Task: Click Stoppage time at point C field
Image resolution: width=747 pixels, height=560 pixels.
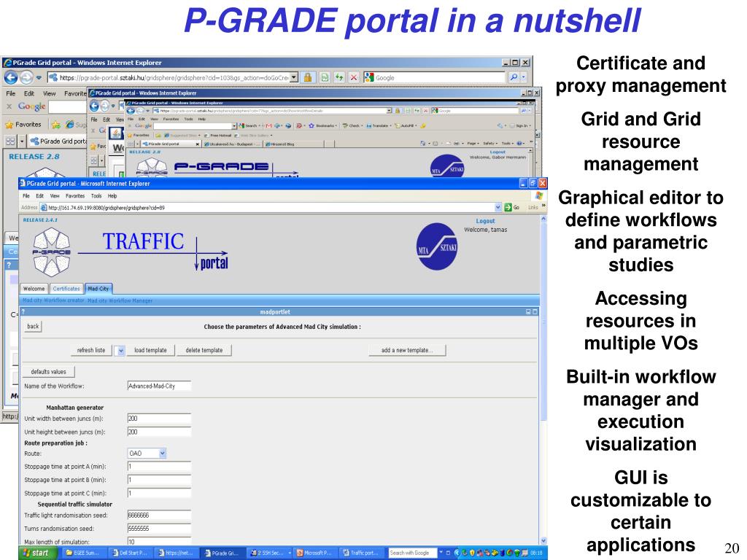Action: click(159, 494)
